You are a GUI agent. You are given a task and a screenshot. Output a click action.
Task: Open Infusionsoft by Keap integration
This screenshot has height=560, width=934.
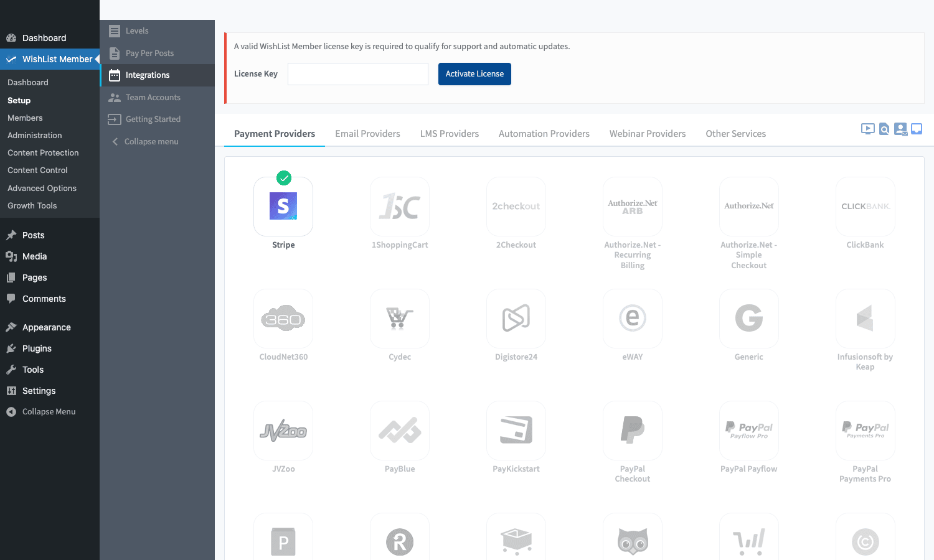[x=866, y=319]
